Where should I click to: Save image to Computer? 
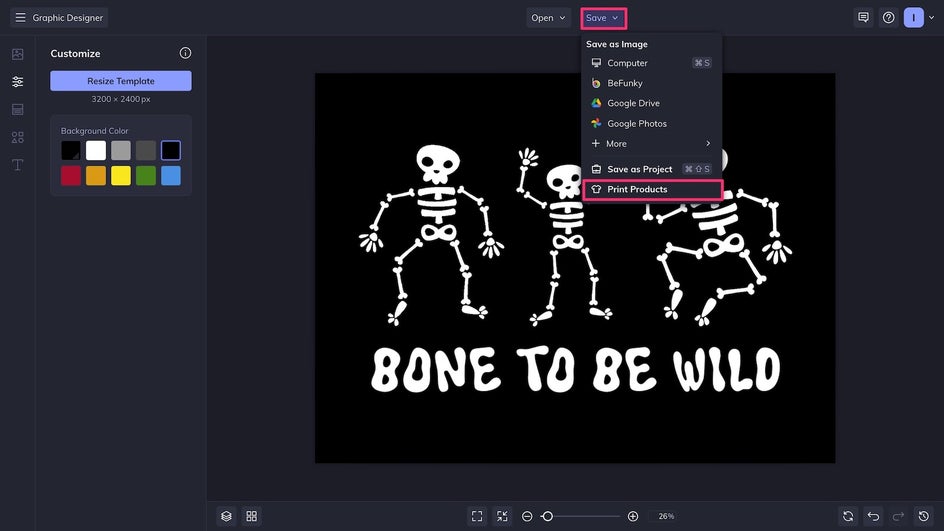point(651,63)
